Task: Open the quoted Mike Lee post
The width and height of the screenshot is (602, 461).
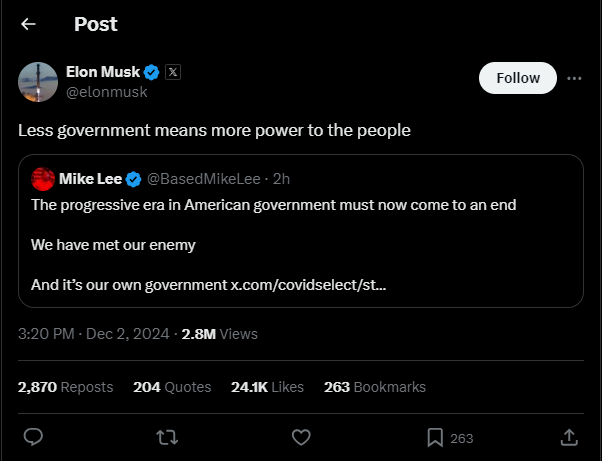Action: (301, 231)
